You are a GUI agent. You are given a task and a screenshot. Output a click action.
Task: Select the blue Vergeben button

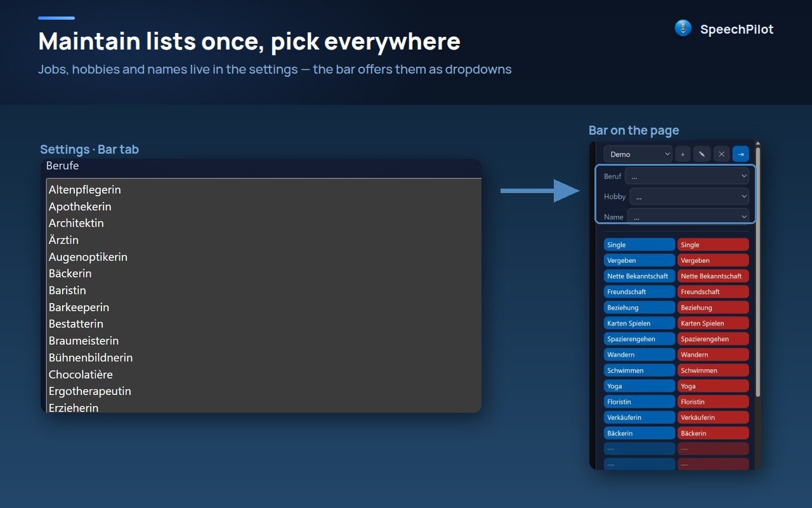pyautogui.click(x=639, y=260)
